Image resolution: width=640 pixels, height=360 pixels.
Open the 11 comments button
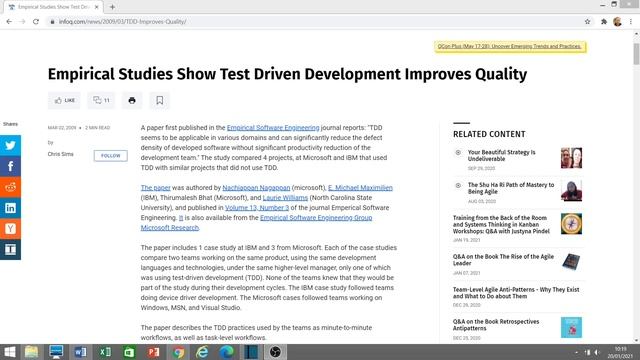coord(101,100)
